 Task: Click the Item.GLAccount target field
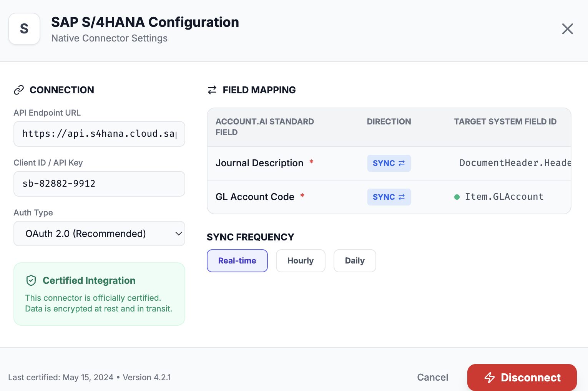click(504, 197)
